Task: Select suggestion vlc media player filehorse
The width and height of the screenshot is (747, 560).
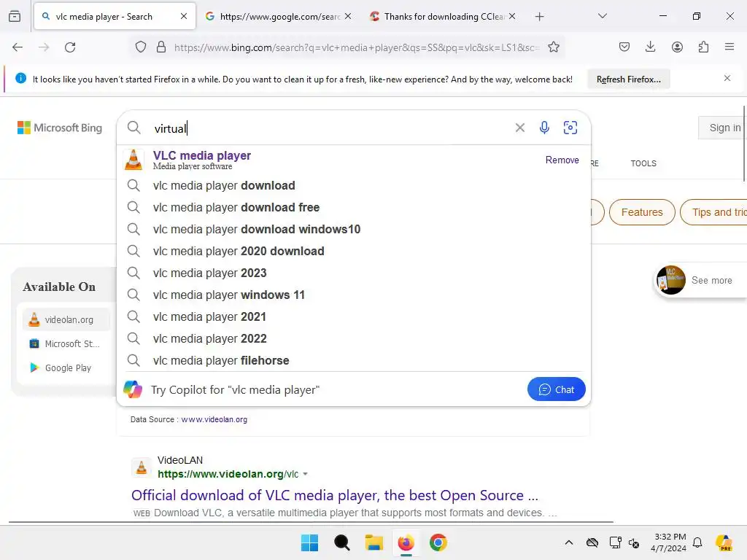Action: click(354, 360)
